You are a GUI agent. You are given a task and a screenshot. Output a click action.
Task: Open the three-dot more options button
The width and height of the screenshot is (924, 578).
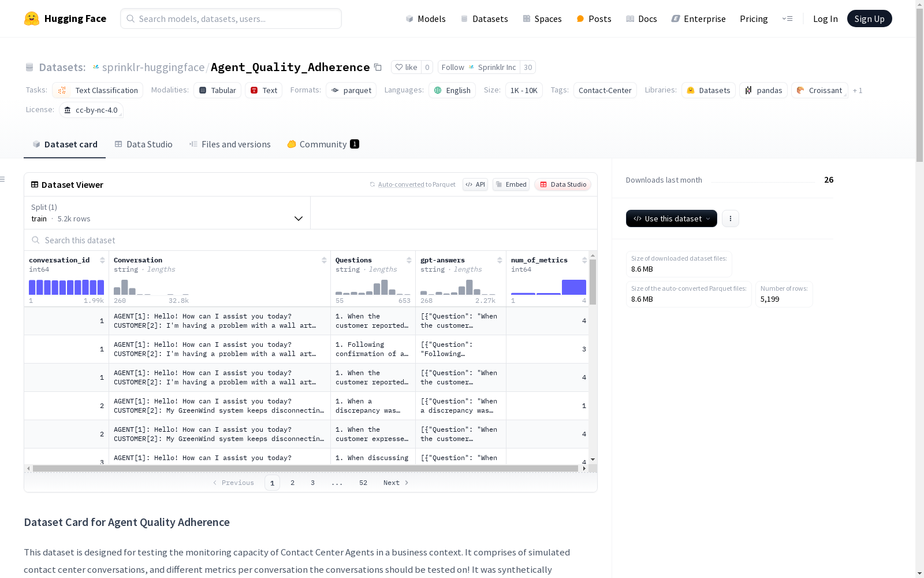[731, 218]
